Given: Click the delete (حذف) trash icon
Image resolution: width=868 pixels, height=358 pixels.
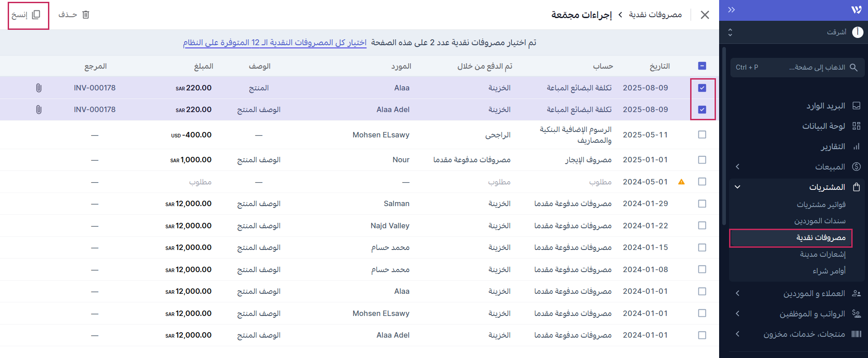Looking at the screenshot, I should (86, 15).
